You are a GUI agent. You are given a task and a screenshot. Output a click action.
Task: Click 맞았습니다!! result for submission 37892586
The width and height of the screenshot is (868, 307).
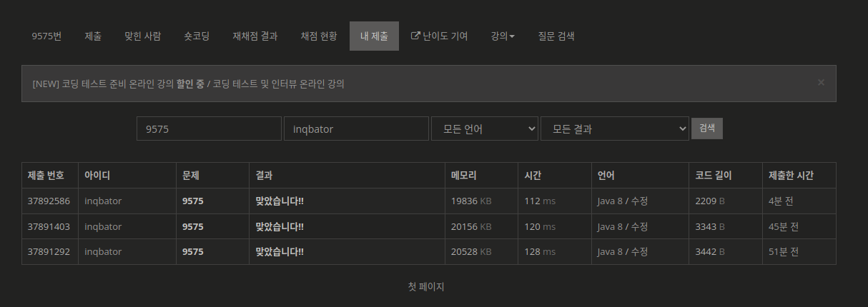tap(280, 201)
